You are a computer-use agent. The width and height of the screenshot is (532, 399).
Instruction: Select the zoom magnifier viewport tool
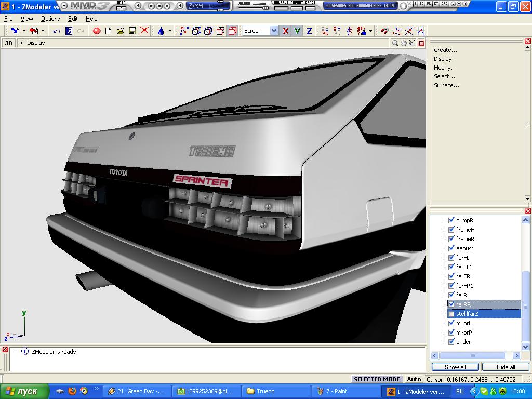pyautogui.click(x=395, y=43)
